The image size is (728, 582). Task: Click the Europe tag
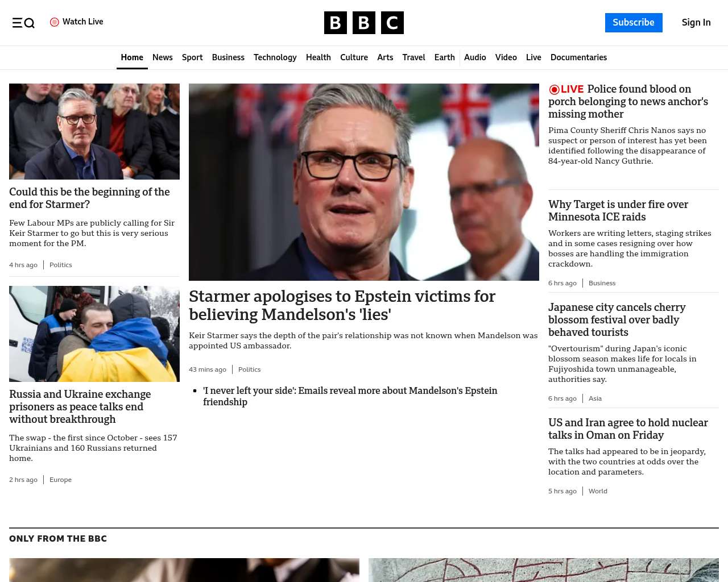[60, 480]
